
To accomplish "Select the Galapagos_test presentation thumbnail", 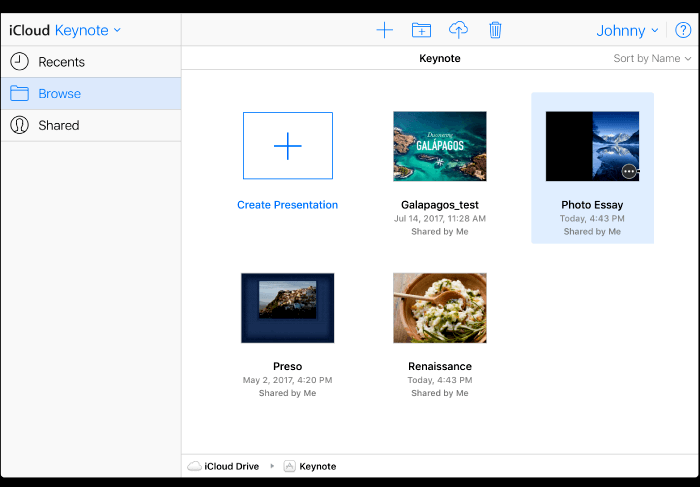I will pos(440,146).
